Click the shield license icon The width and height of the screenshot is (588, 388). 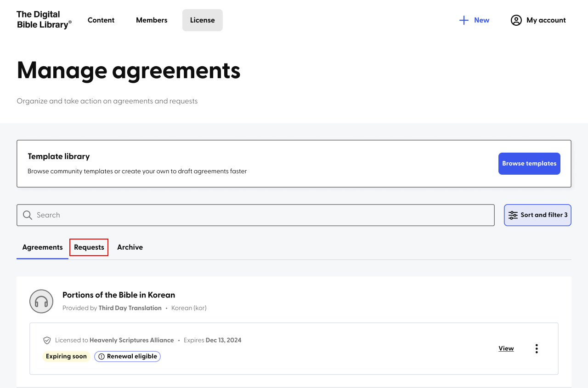47,340
